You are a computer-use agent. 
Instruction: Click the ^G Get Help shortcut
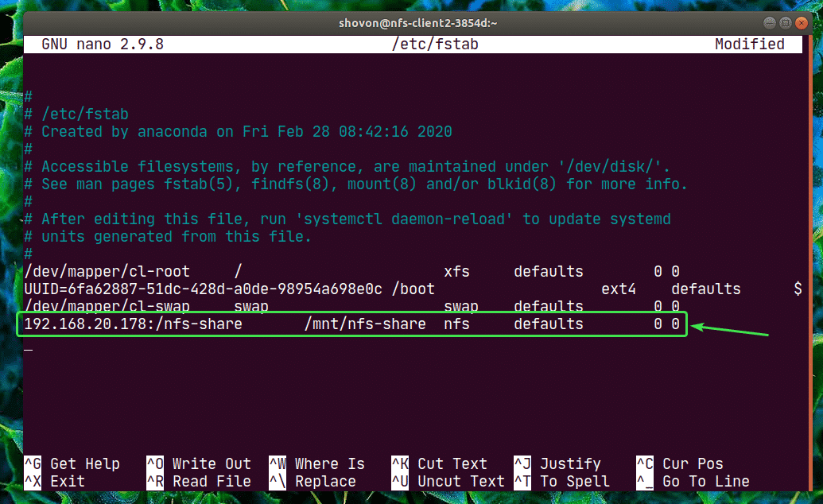72,463
